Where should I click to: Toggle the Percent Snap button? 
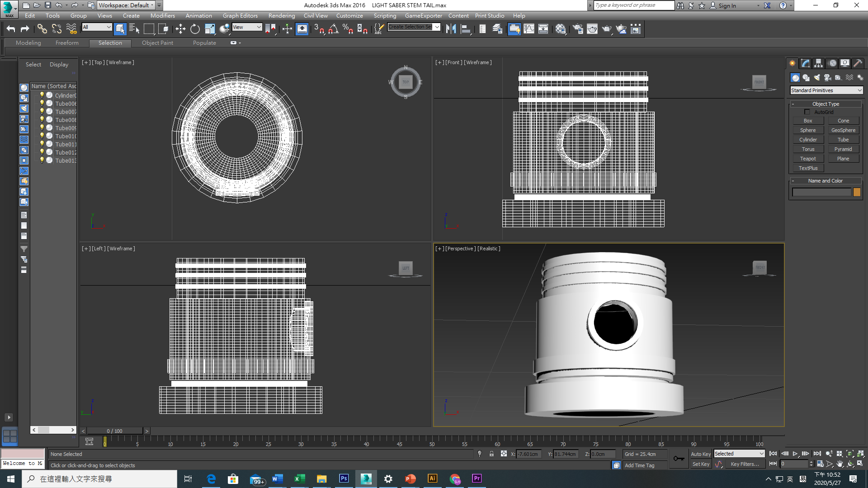(348, 29)
